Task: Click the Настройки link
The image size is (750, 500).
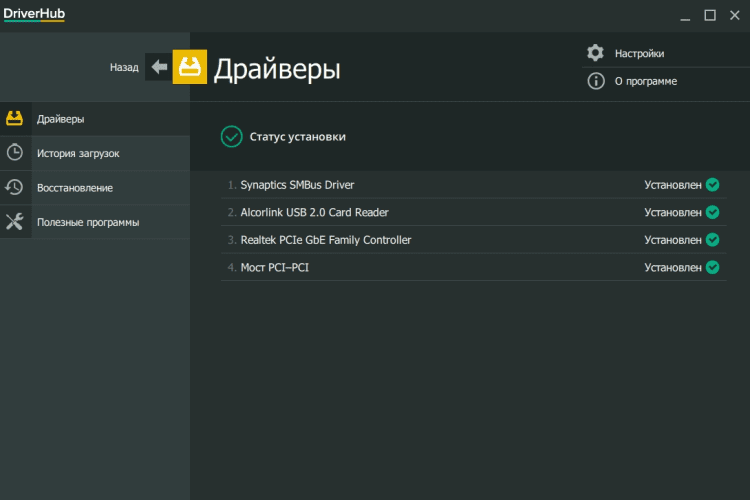Action: click(x=639, y=53)
